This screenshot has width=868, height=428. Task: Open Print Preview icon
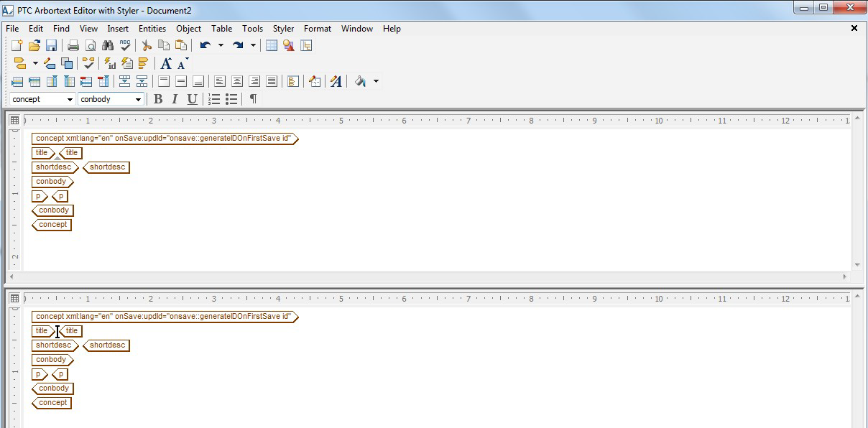pos(91,45)
